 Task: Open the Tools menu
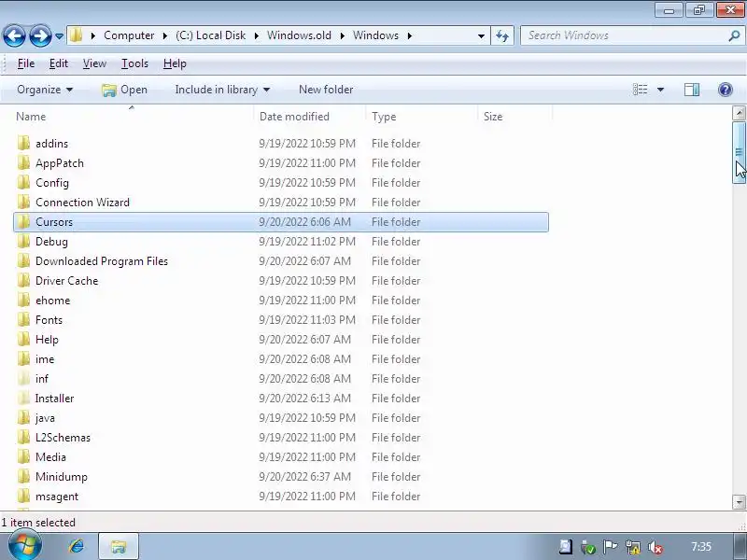[134, 63]
